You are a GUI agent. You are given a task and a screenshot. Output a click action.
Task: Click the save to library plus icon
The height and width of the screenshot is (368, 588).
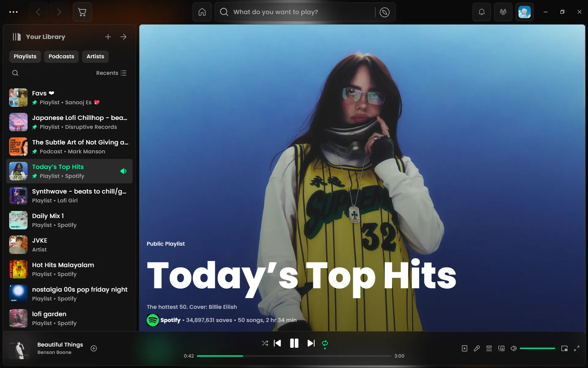[94, 348]
